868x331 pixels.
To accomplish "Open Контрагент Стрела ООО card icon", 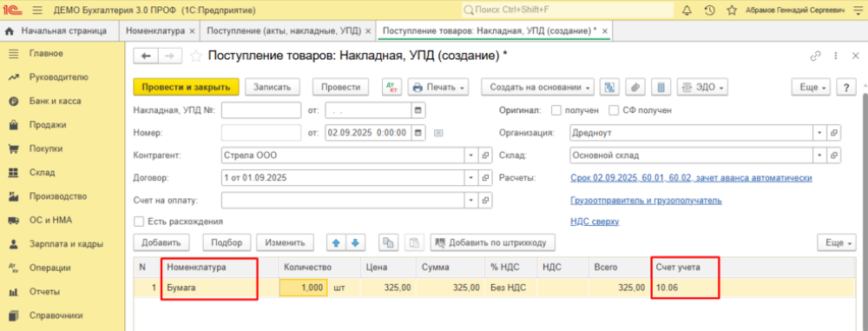I will pyautogui.click(x=485, y=156).
